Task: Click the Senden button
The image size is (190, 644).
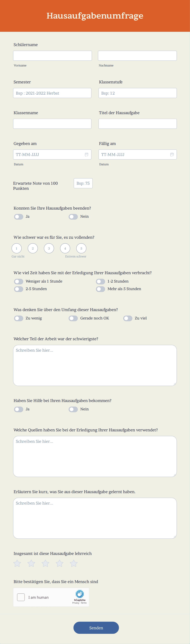Action: [96, 628]
